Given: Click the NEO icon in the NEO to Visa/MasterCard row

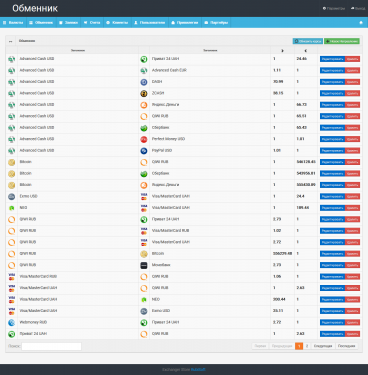Looking at the screenshot, I should (x=12, y=208).
